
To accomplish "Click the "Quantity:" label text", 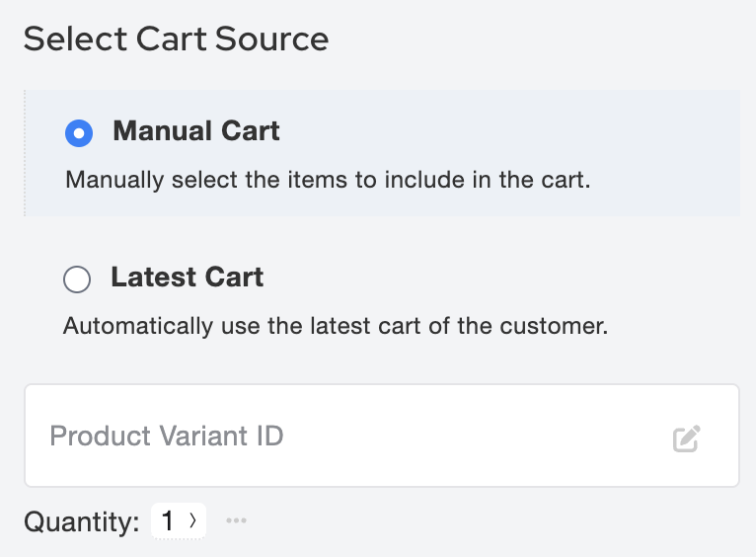I will coord(82,521).
